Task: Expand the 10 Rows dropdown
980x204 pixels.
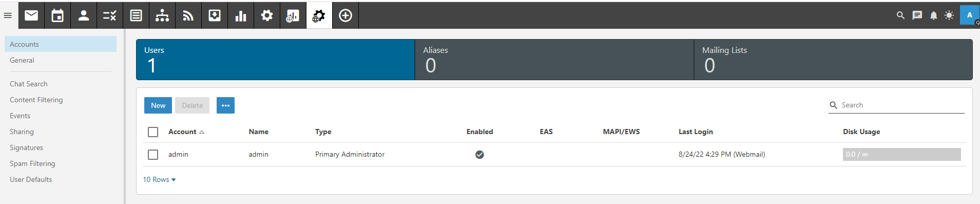Action: point(159,179)
